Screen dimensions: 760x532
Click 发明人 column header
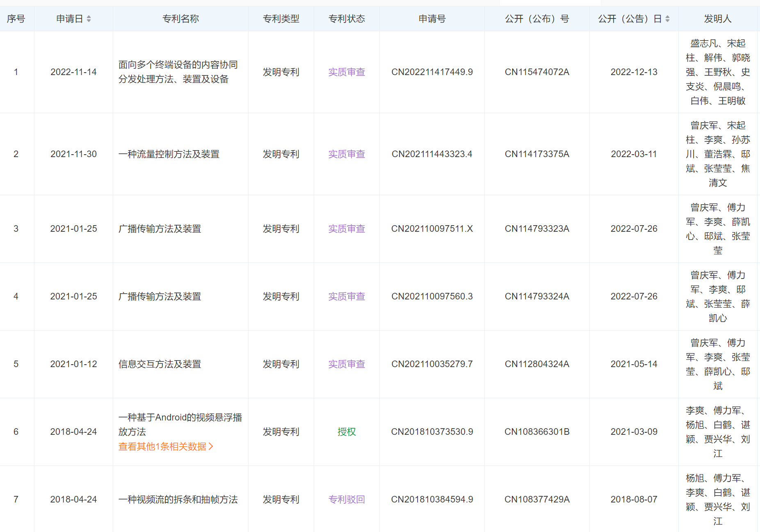[x=718, y=19]
